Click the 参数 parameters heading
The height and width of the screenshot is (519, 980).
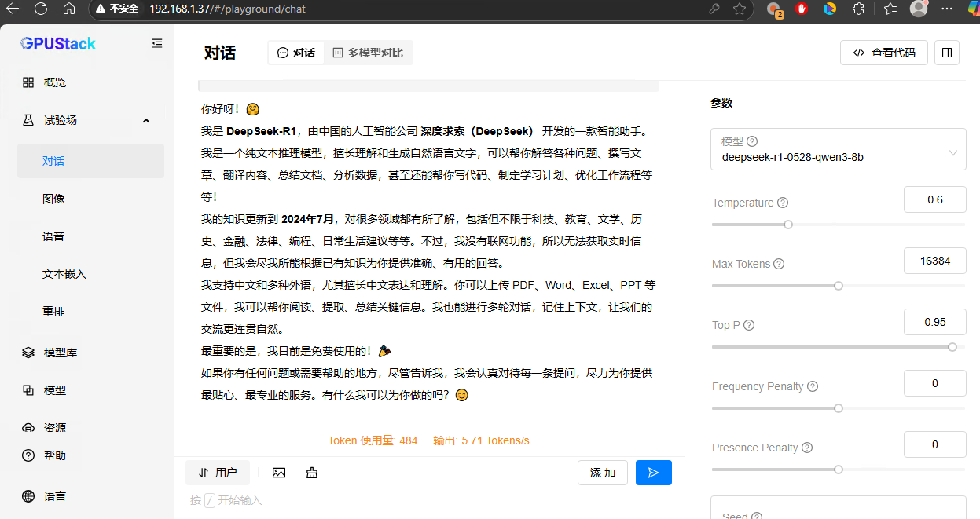click(721, 103)
